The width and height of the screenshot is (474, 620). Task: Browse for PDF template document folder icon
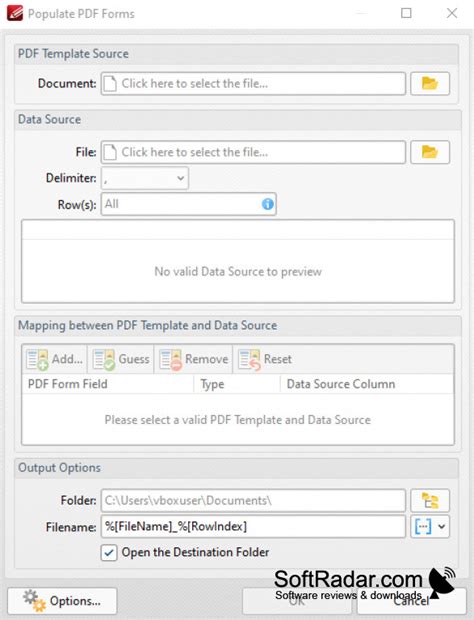point(430,83)
